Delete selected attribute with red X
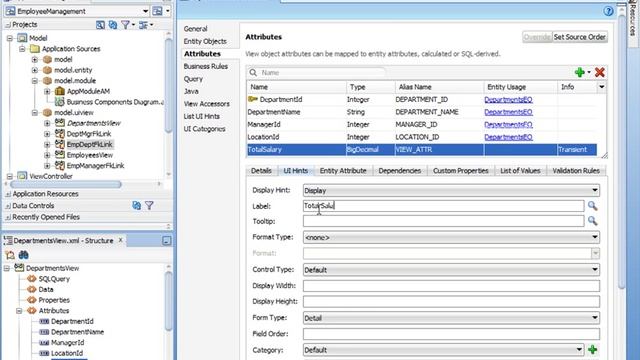 [600, 73]
